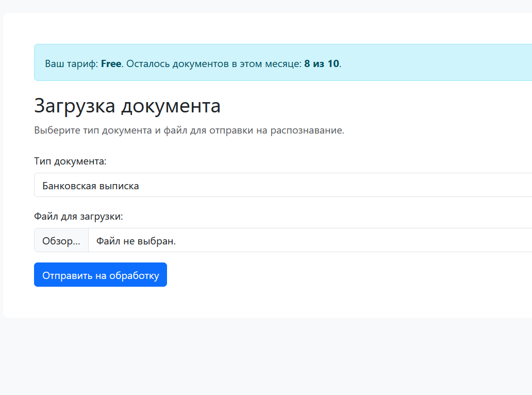Click the "Загрузка документа" heading

(127, 106)
